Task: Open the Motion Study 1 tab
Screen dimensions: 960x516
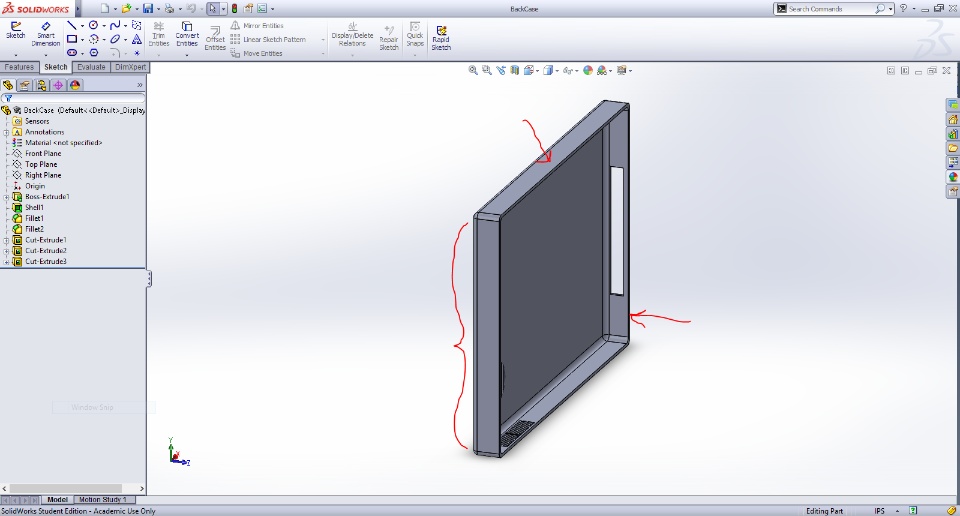Action: (103, 499)
